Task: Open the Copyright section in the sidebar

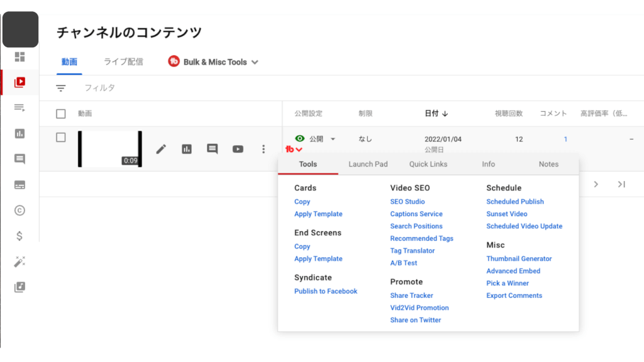Action: (x=19, y=211)
